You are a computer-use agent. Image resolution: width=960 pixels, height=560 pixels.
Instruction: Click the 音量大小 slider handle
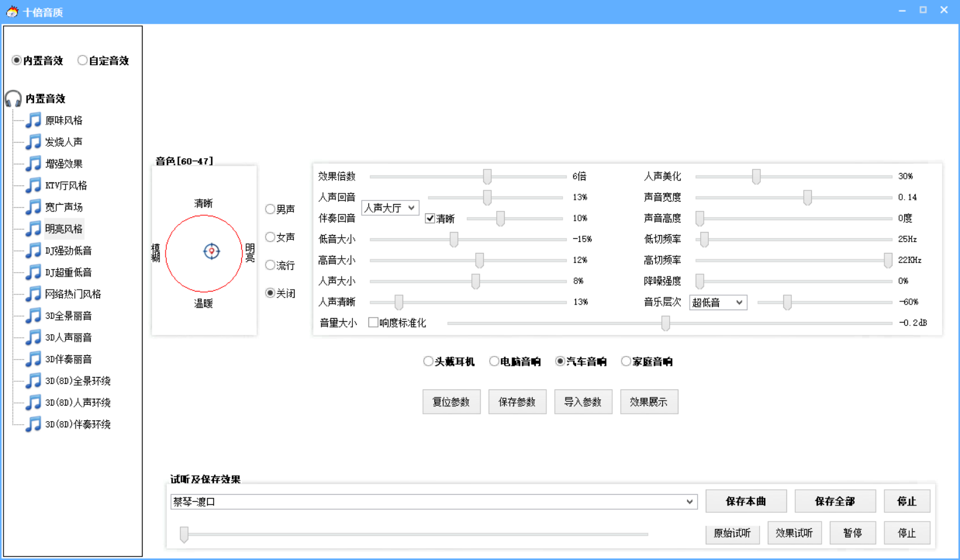[665, 323]
